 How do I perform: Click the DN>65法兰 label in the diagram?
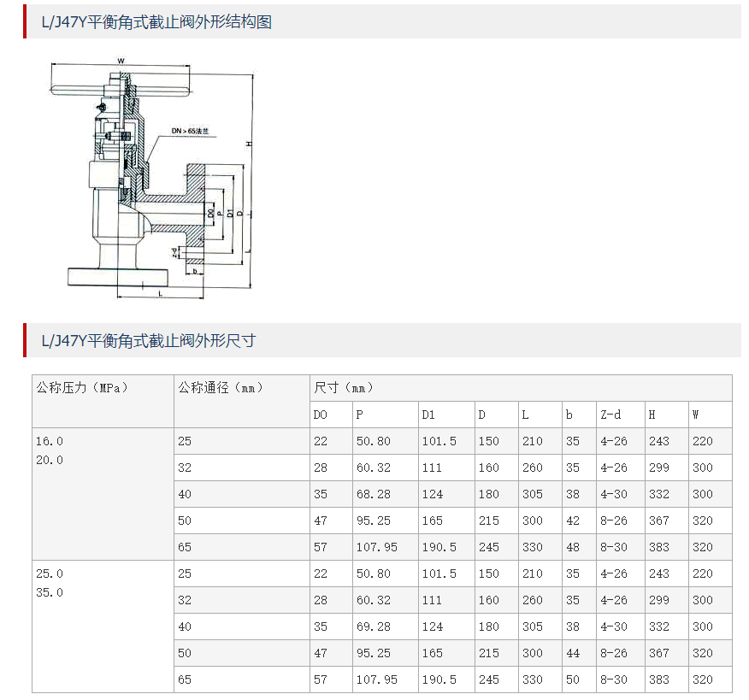(x=190, y=131)
